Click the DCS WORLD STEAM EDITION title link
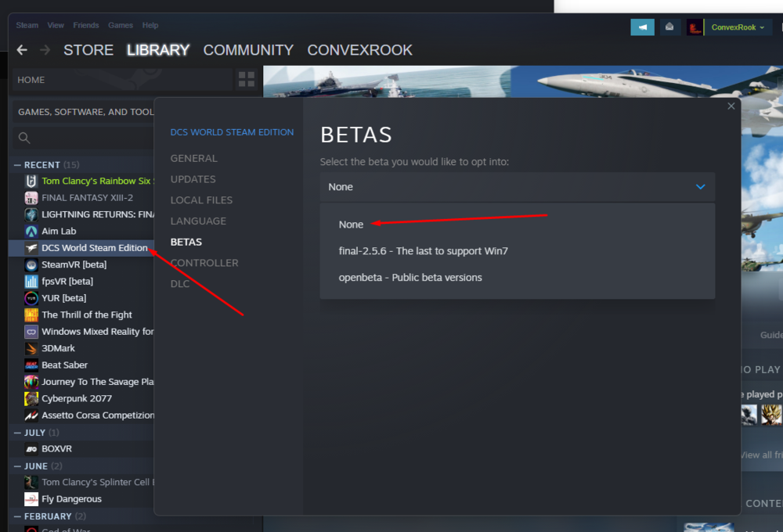The width and height of the screenshot is (783, 532). (232, 132)
